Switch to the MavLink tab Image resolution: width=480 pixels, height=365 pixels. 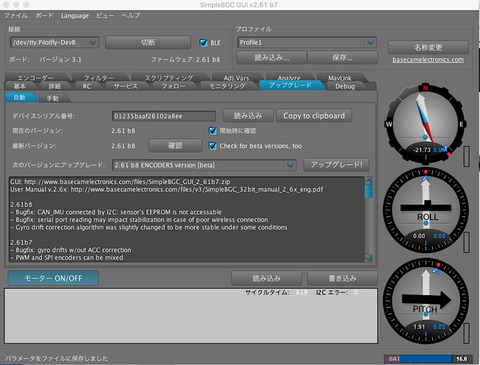(x=340, y=78)
